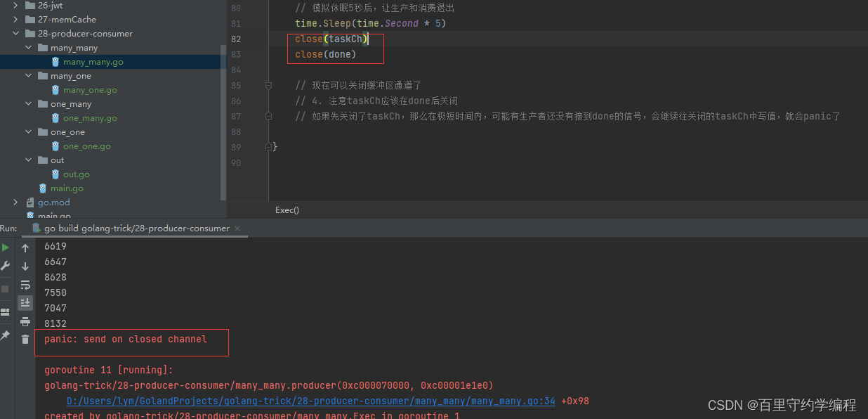Fold the function end marker at line 89
This screenshot has width=868, height=419.
coord(268,147)
